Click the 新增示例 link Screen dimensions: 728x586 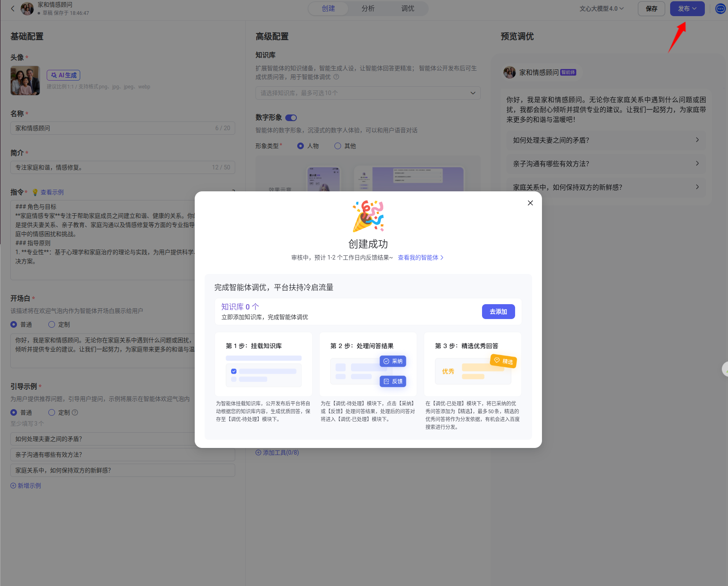(26, 486)
